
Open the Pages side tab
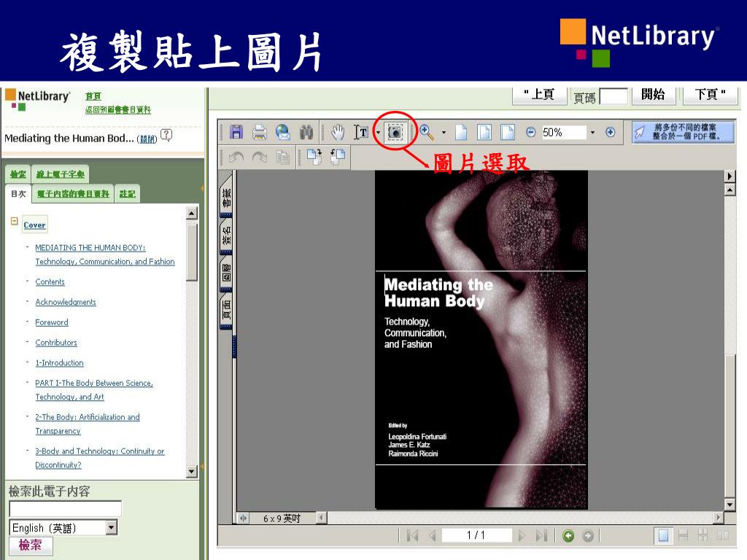point(226,310)
